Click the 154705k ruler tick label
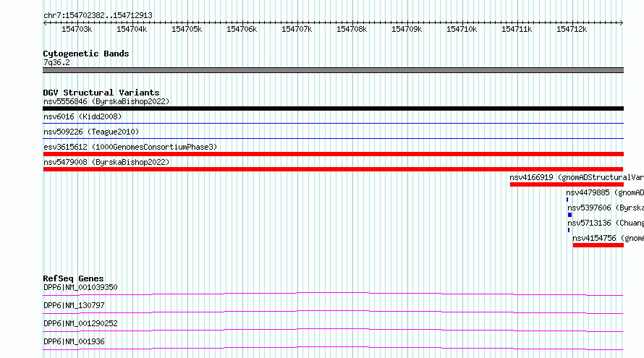The height and width of the screenshot is (358, 644). [x=187, y=29]
